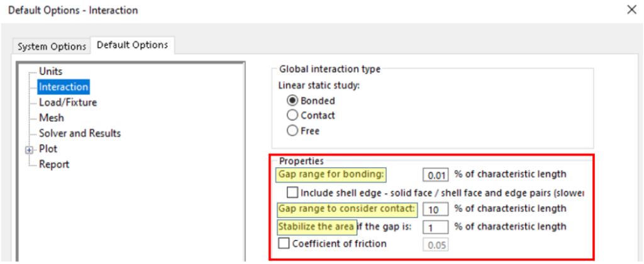Select the Default Options tab
Image resolution: width=644 pixels, height=264 pixels.
132,45
